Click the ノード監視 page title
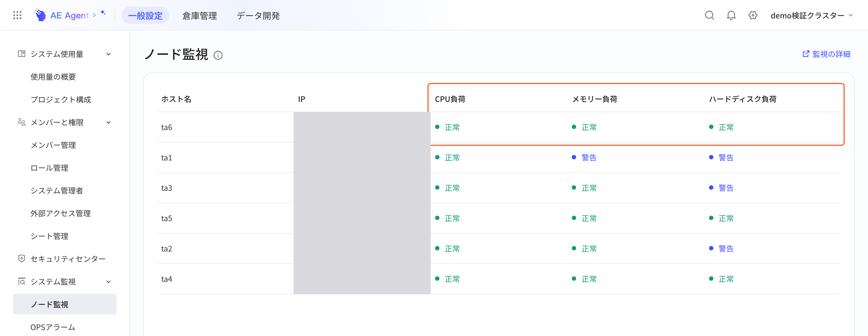This screenshot has height=336, width=868. pos(176,54)
